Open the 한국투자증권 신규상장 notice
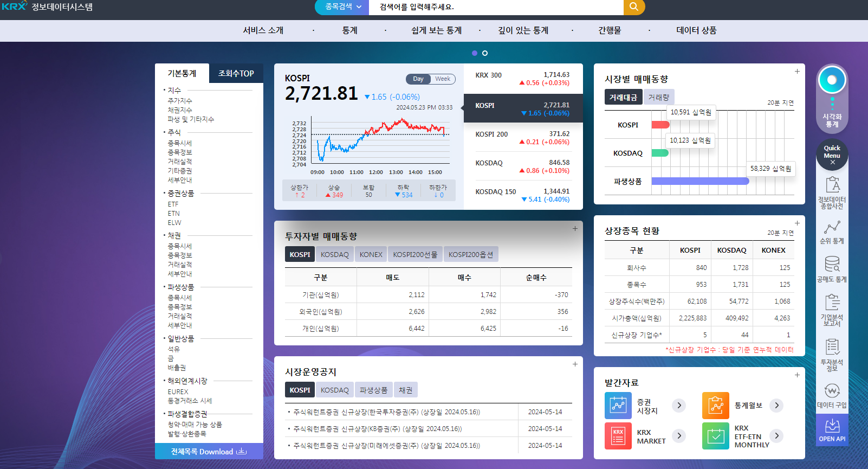 [386, 412]
